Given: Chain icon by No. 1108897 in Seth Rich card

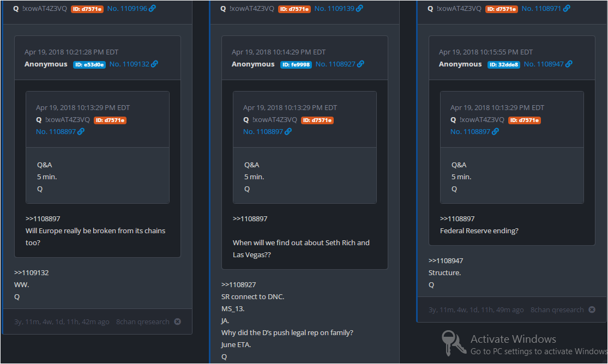Looking at the screenshot, I should point(288,131).
